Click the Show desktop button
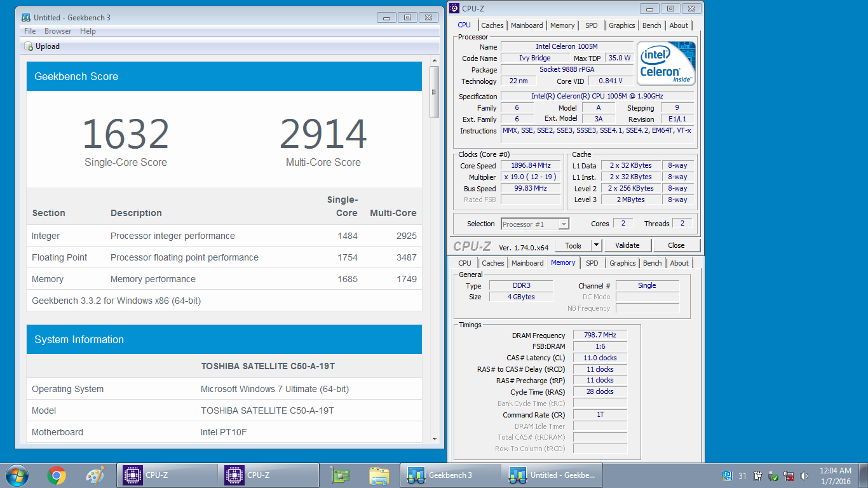 pyautogui.click(x=864, y=475)
